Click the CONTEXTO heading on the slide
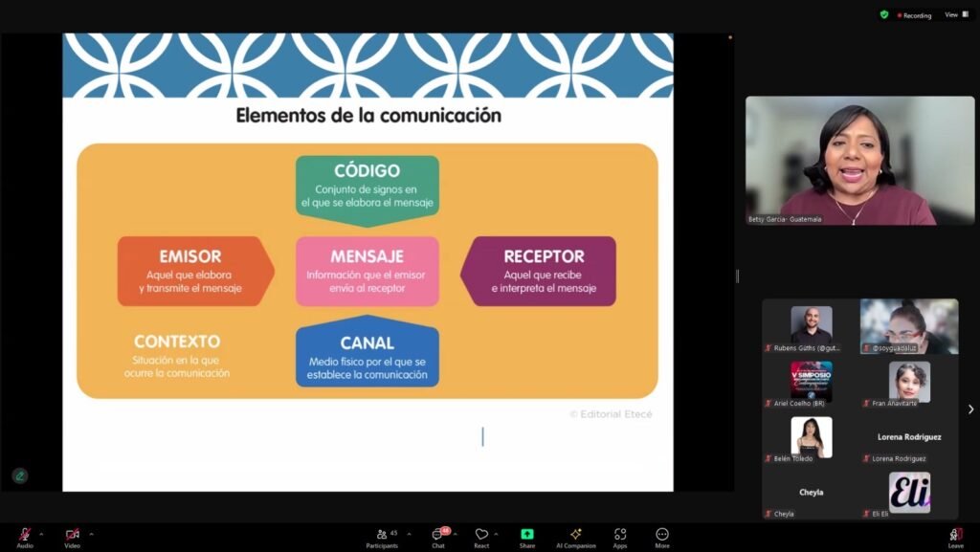This screenshot has height=552, width=980. coord(177,342)
